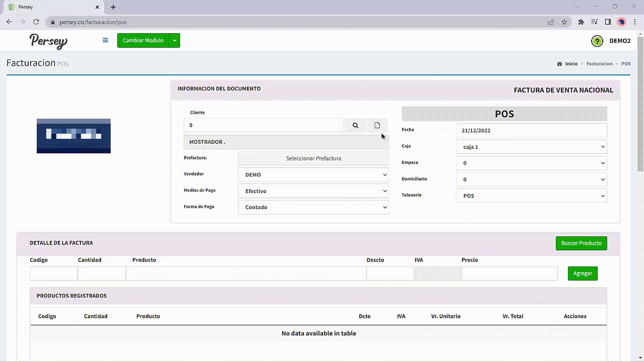The image size is (644, 362).
Task: Bookmark this page with the star icon
Action: coord(565,22)
